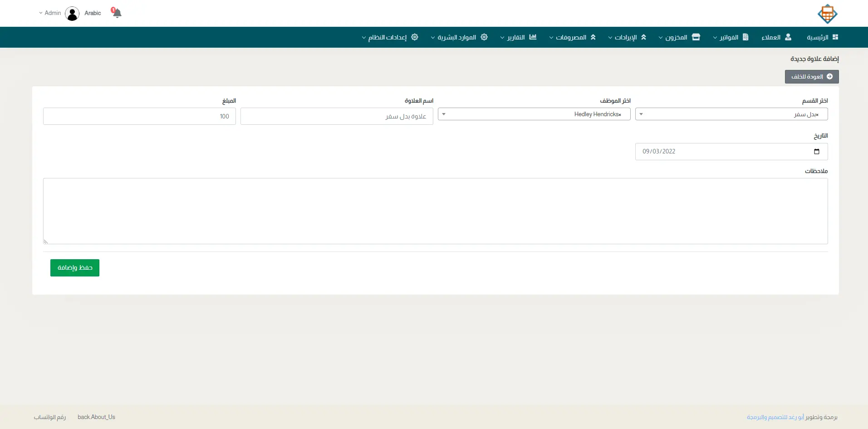
Task: Clear the selected بدل سفر with ×
Action: click(x=817, y=114)
